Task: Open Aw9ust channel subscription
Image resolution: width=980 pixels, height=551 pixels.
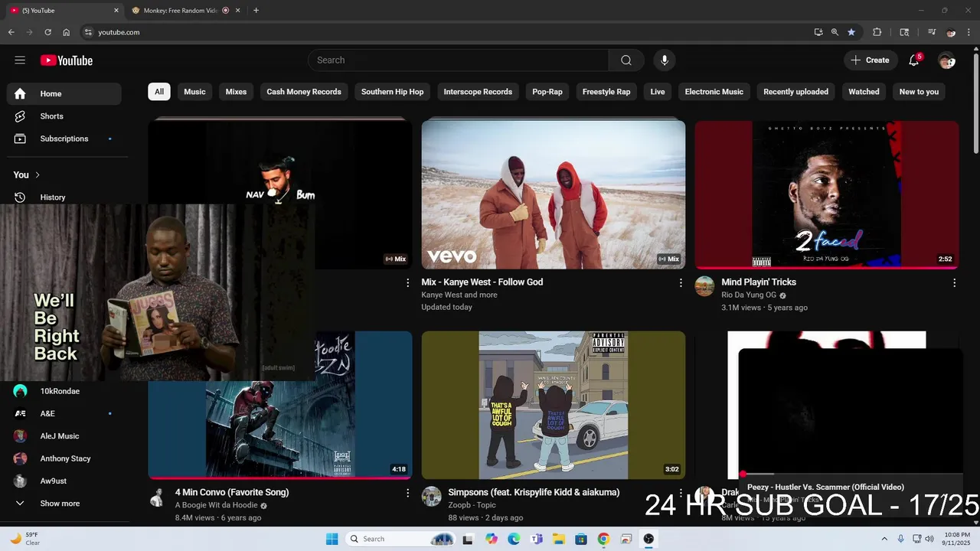Action: (64, 481)
